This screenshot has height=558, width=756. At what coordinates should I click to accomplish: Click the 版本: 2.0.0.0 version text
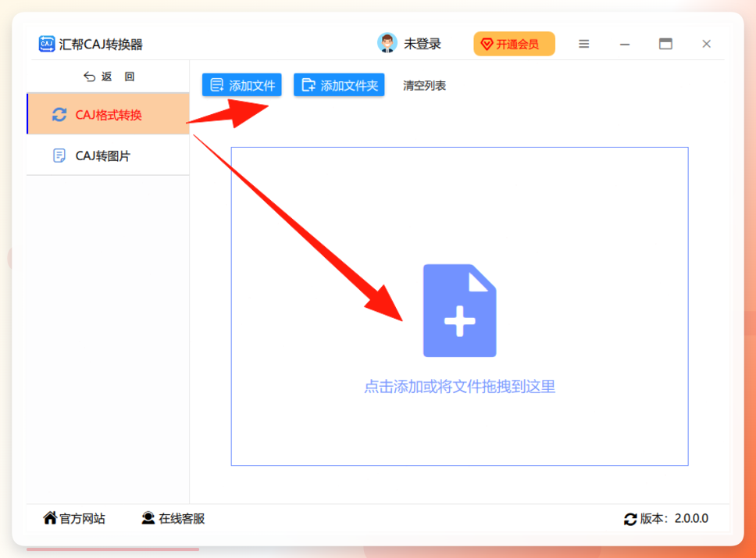coord(674,518)
